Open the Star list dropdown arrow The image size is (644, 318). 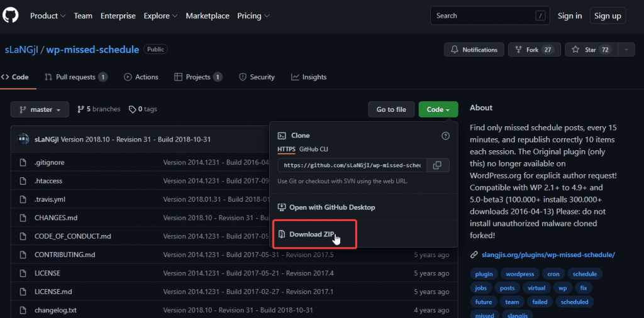(626, 50)
